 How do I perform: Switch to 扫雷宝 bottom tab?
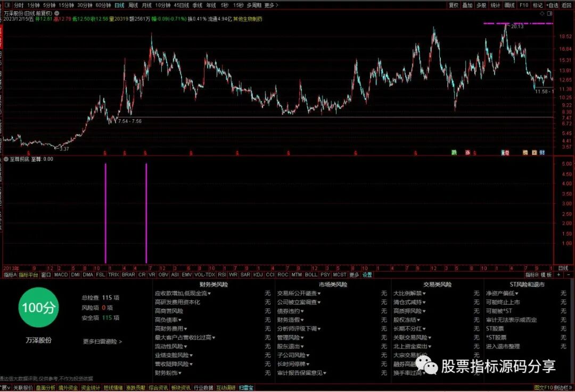(246, 388)
